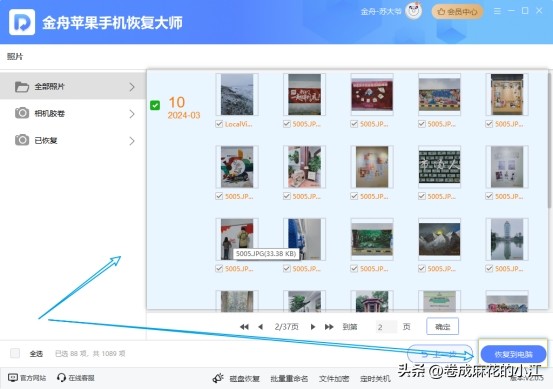Click the 金舟苹果手机恢复大师 title text
Screen dimensions: 553x389
(x=112, y=23)
